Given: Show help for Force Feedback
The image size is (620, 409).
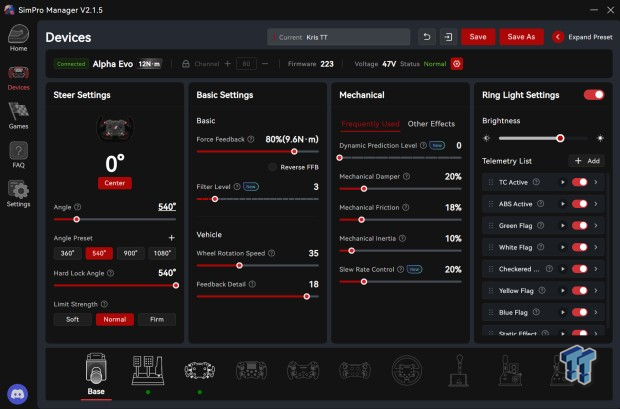Looking at the screenshot, I should point(251,139).
